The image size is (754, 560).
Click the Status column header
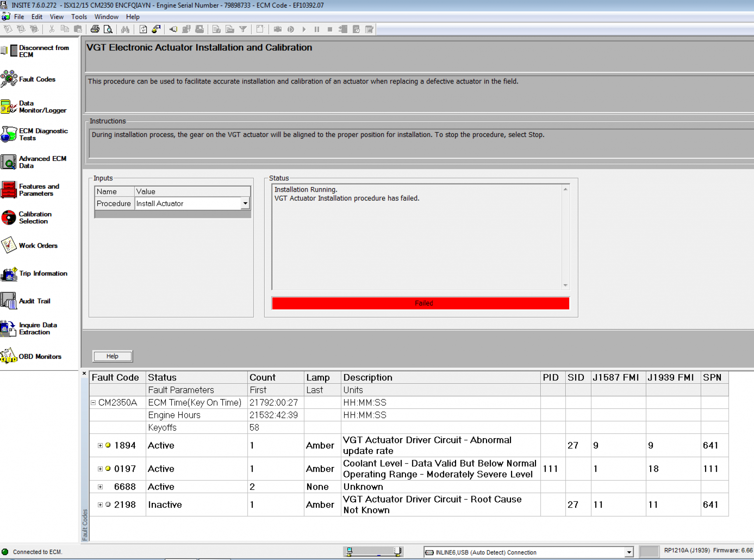click(197, 377)
